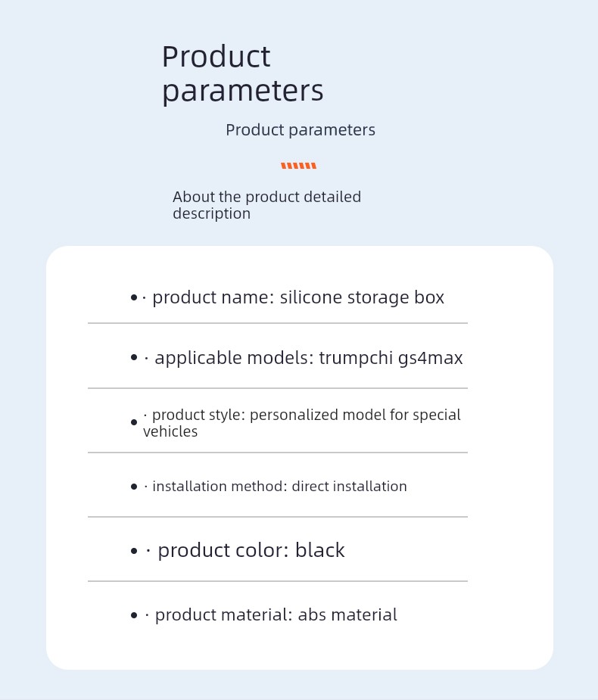Screen dimensions: 598x700
Task: Click the divider line below installation method
Action: [x=277, y=517]
